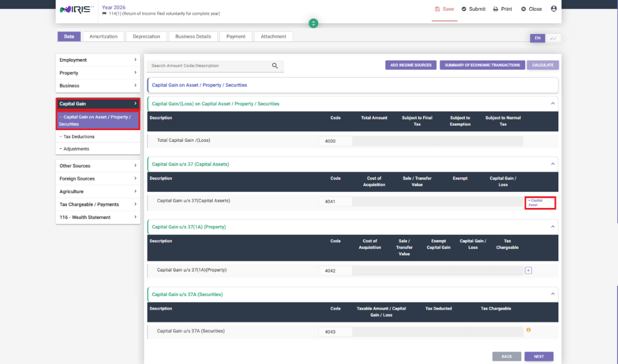Expand the Business sidebar menu
618x364 pixels.
[98, 85]
